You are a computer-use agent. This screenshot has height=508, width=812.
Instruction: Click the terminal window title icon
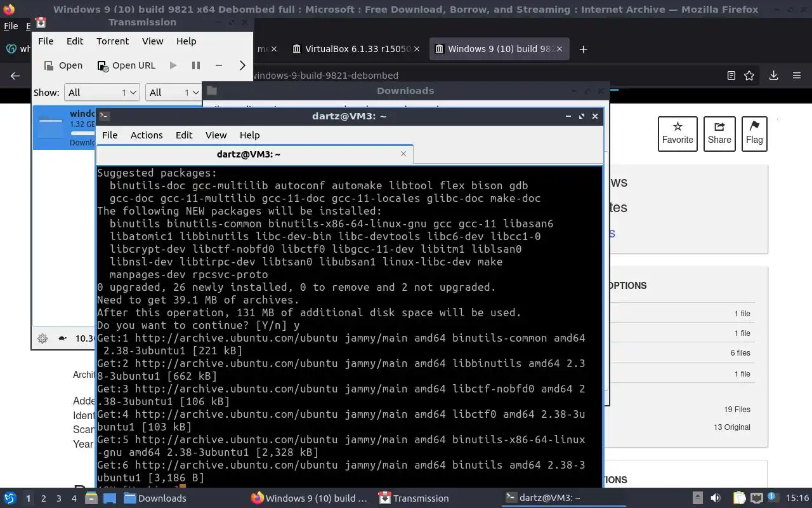point(105,116)
